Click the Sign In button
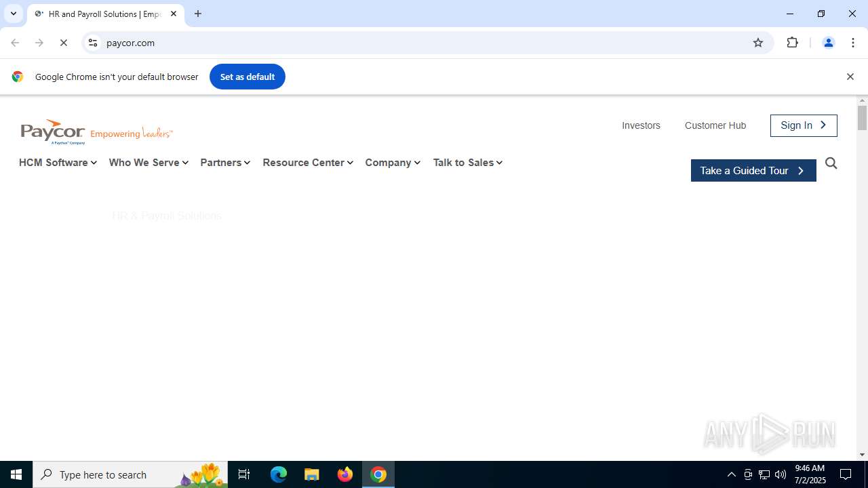Viewport: 868px width, 488px height. click(x=804, y=125)
